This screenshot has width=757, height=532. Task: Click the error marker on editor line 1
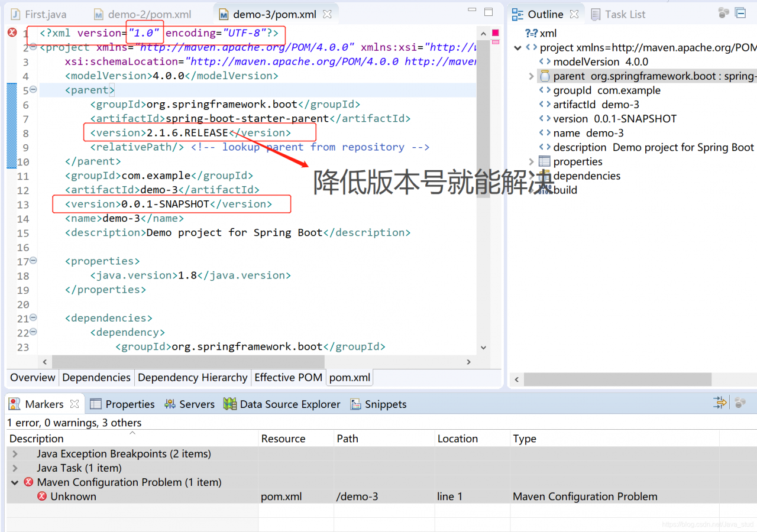pyautogui.click(x=12, y=33)
